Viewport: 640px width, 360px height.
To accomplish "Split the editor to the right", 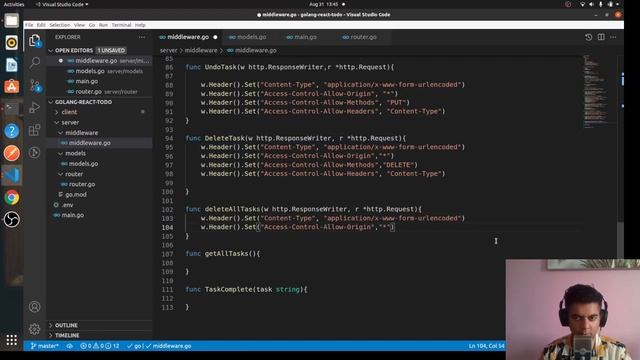I will pyautogui.click(x=601, y=37).
